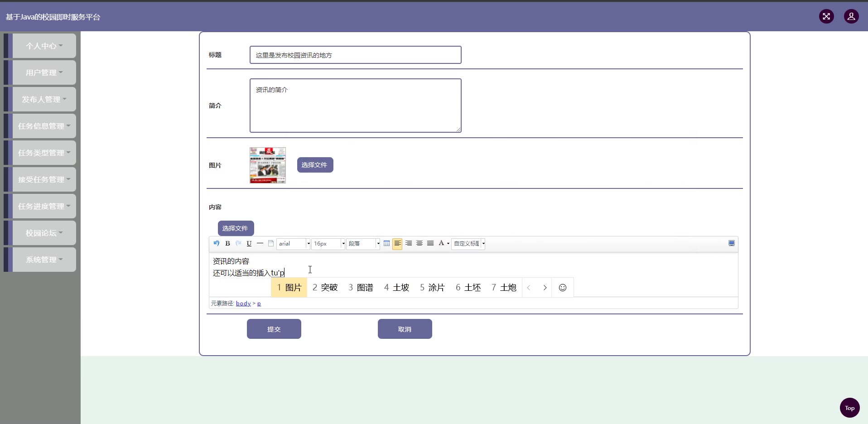Select IME candidate 7 土炮
The width and height of the screenshot is (868, 424).
click(x=504, y=288)
